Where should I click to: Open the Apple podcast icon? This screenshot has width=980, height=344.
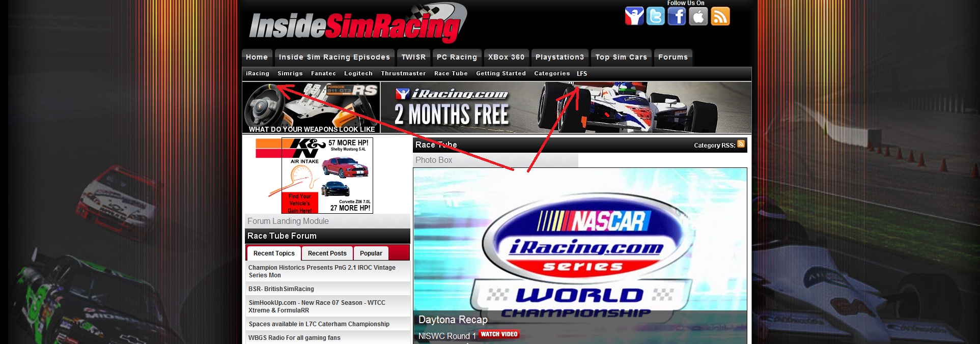(x=698, y=16)
